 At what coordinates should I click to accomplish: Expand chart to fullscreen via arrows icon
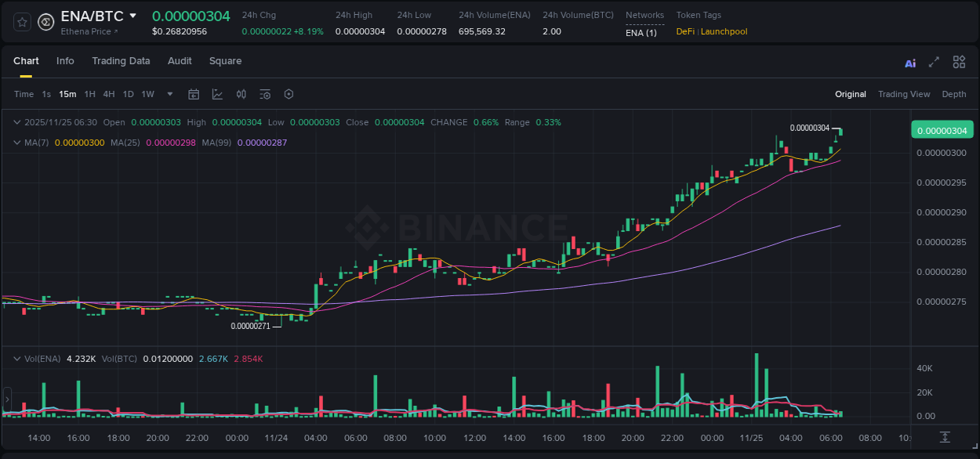[934, 62]
